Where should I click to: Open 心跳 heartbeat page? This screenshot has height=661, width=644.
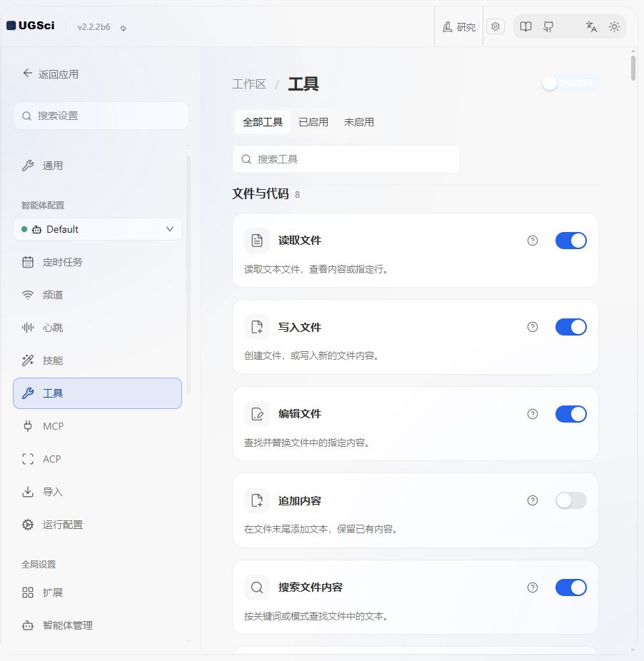pyautogui.click(x=97, y=328)
